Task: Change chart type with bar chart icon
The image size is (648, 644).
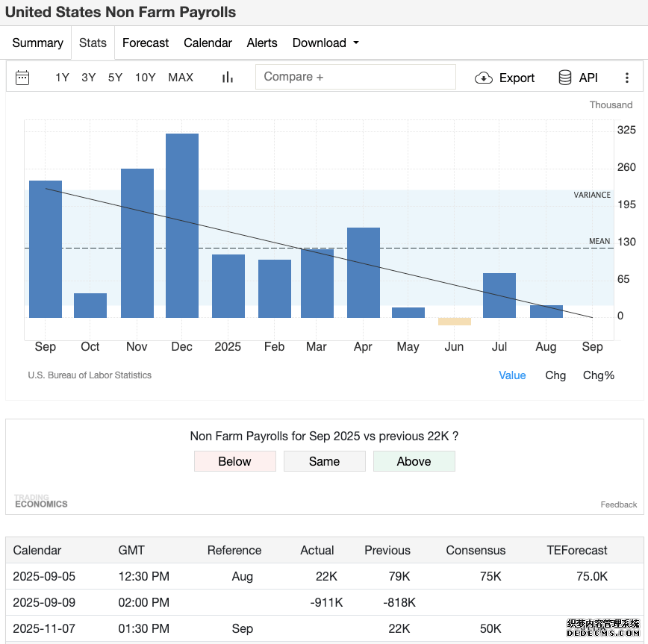Action: [227, 78]
